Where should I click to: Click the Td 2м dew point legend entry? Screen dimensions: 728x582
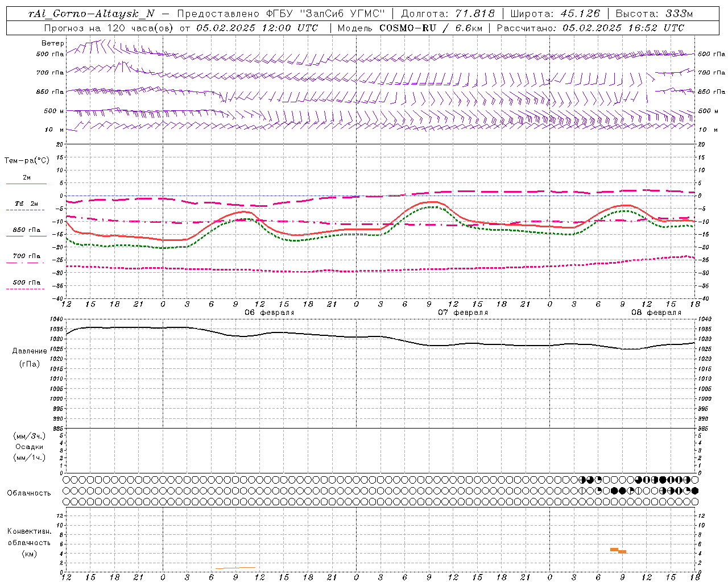26,203
